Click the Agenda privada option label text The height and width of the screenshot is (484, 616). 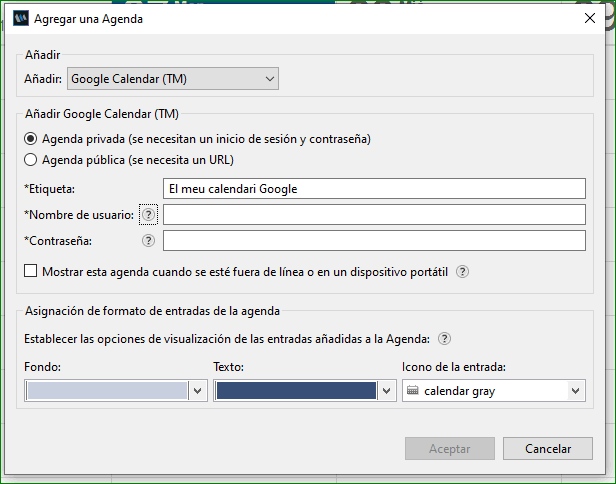click(206, 139)
